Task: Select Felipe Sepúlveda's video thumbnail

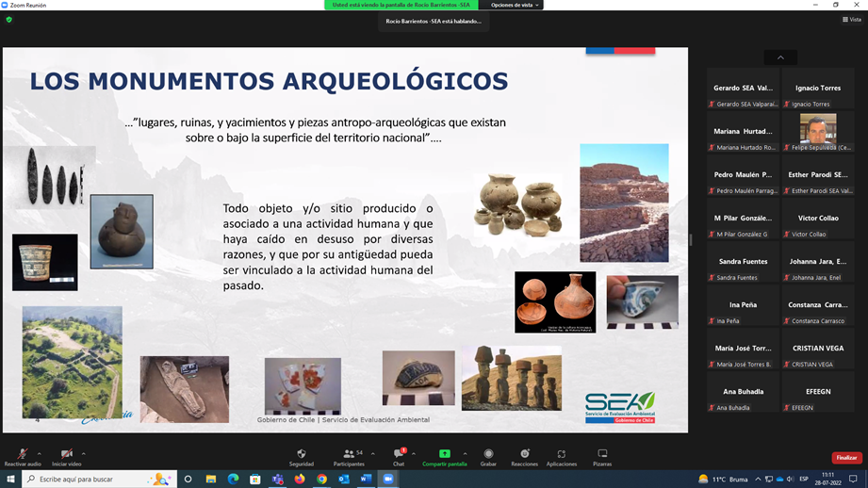Action: (818, 129)
